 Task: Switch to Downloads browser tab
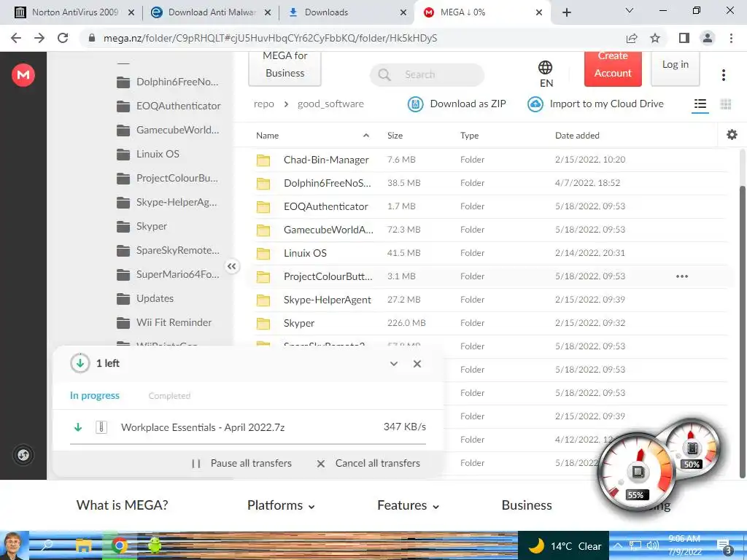(347, 12)
